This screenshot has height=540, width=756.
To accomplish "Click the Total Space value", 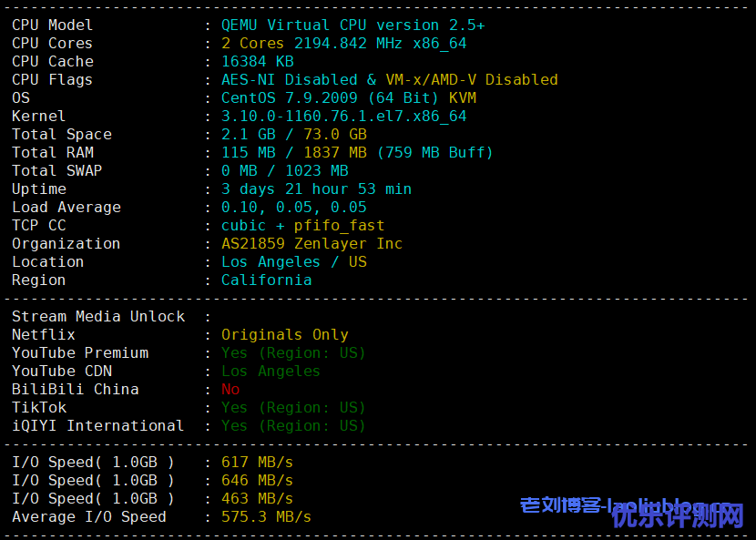I will click(293, 135).
